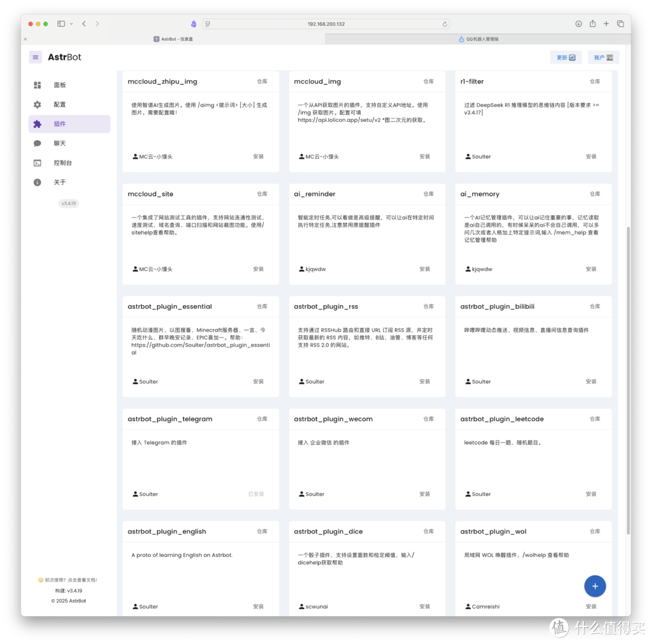Open the chevron dropdown next to sidebar button
The height and width of the screenshot is (644, 652).
pos(70,24)
